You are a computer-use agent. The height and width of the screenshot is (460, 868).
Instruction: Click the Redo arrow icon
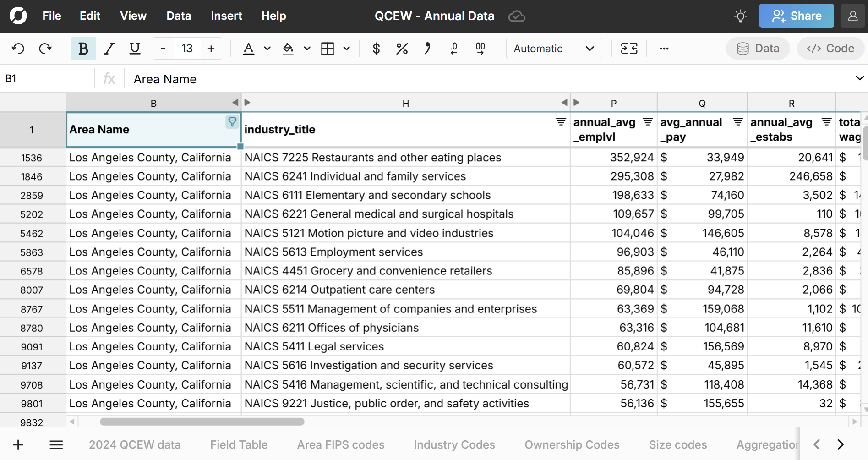pyautogui.click(x=45, y=49)
